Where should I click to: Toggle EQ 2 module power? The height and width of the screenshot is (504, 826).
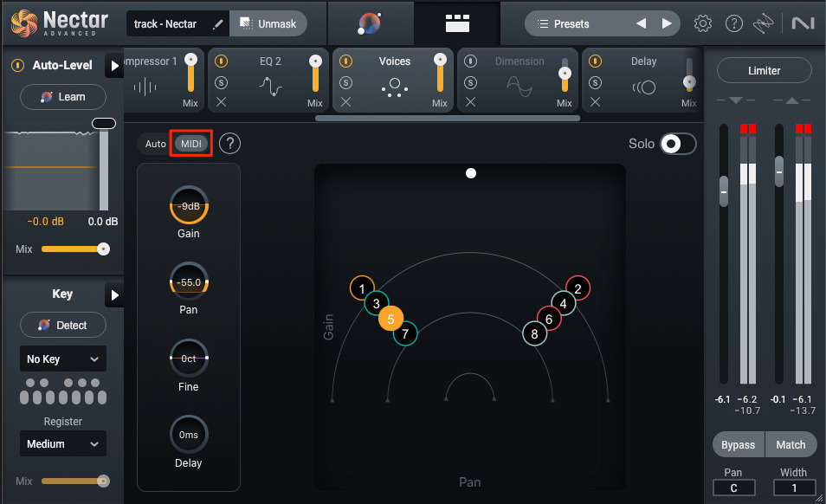pyautogui.click(x=222, y=61)
